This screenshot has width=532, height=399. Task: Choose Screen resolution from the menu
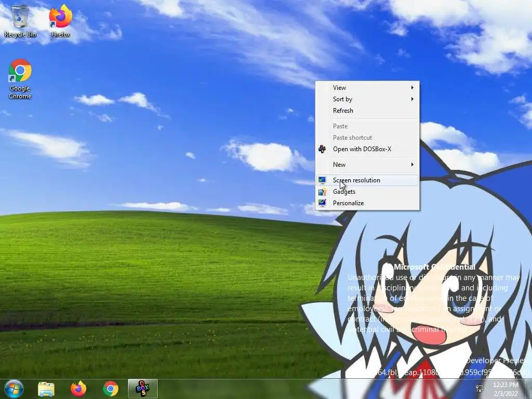[367, 180]
